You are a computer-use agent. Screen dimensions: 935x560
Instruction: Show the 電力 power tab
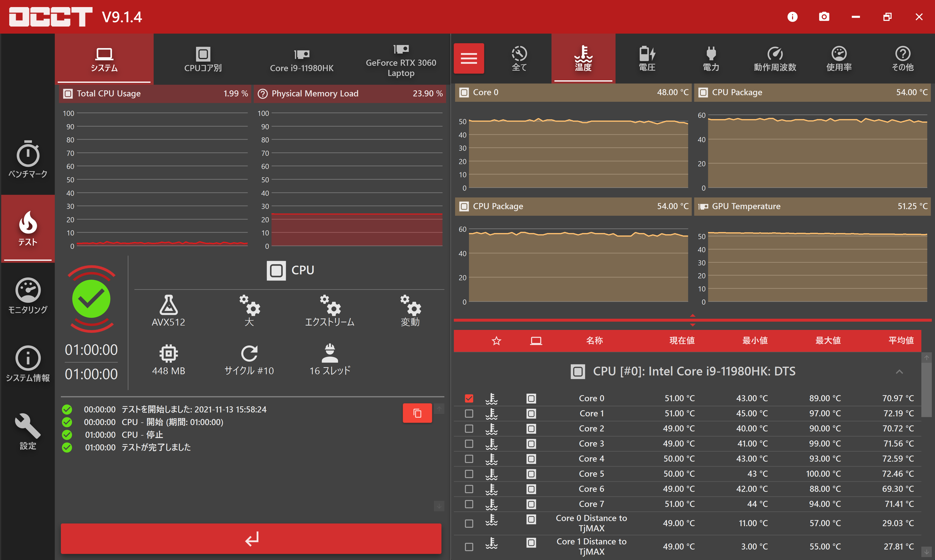711,58
